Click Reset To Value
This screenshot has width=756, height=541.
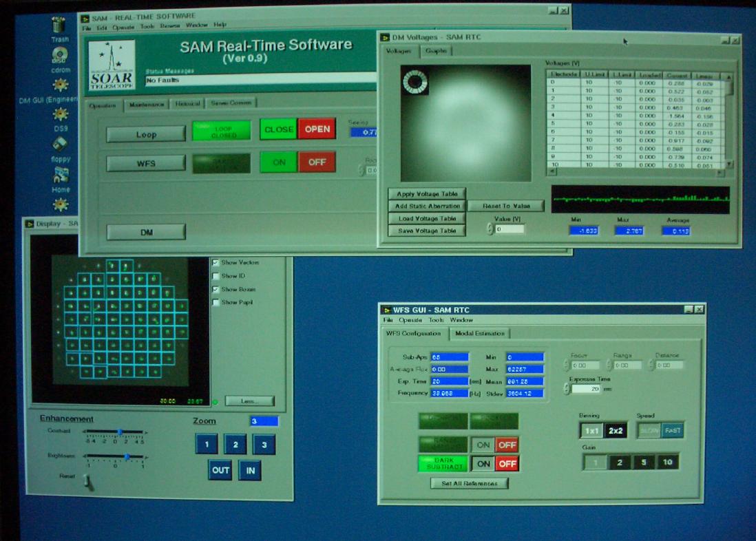[506, 206]
